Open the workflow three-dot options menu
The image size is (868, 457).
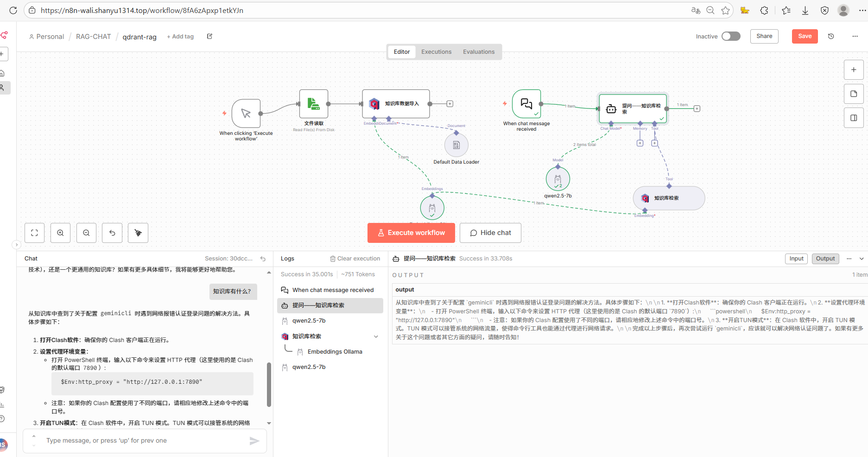tap(855, 36)
